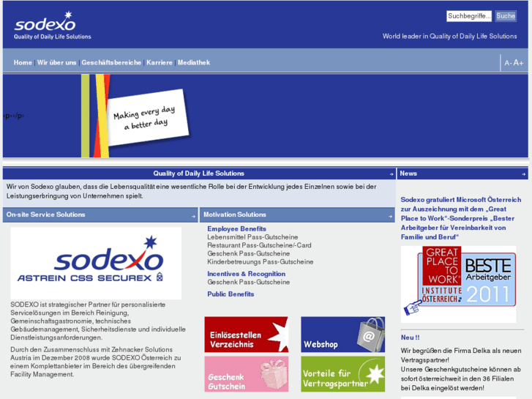Image resolution: width=532 pixels, height=399 pixels.
Task: Open the Employee Benefits link
Action: (x=236, y=228)
